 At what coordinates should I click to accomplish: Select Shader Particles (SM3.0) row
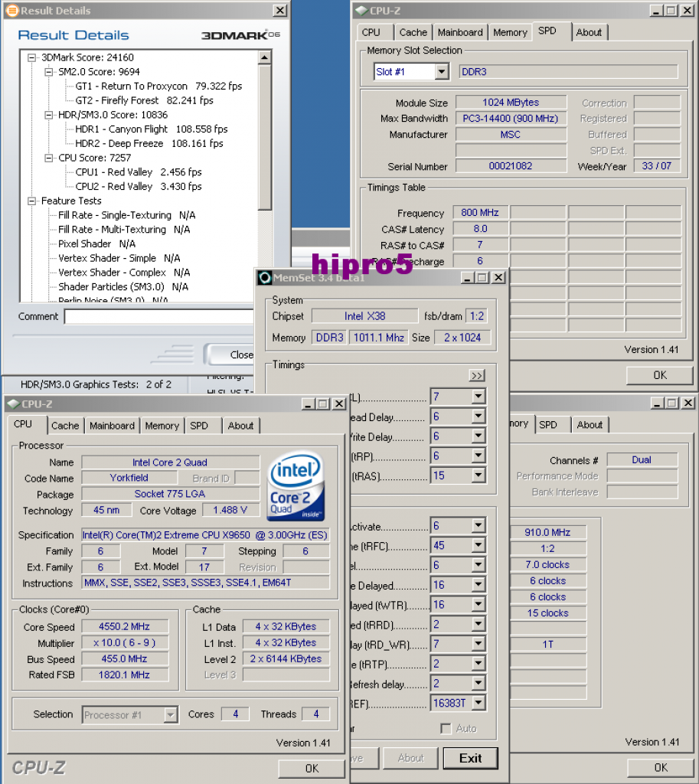(123, 287)
